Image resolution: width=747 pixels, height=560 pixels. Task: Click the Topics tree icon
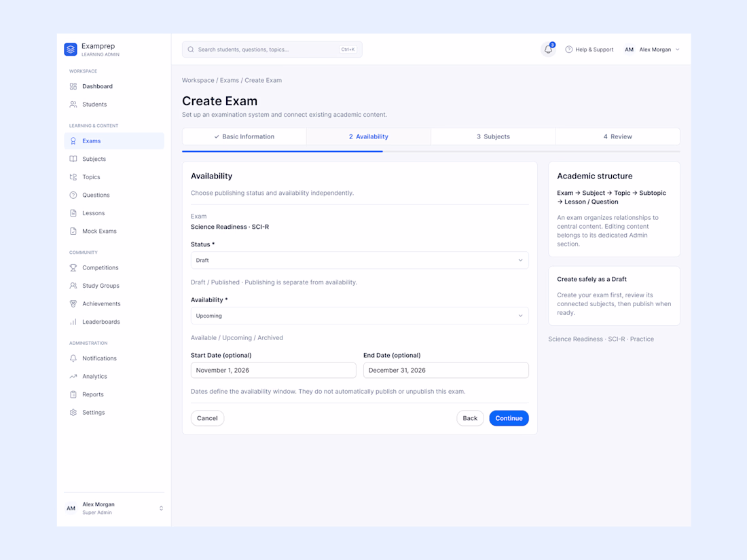(73, 177)
